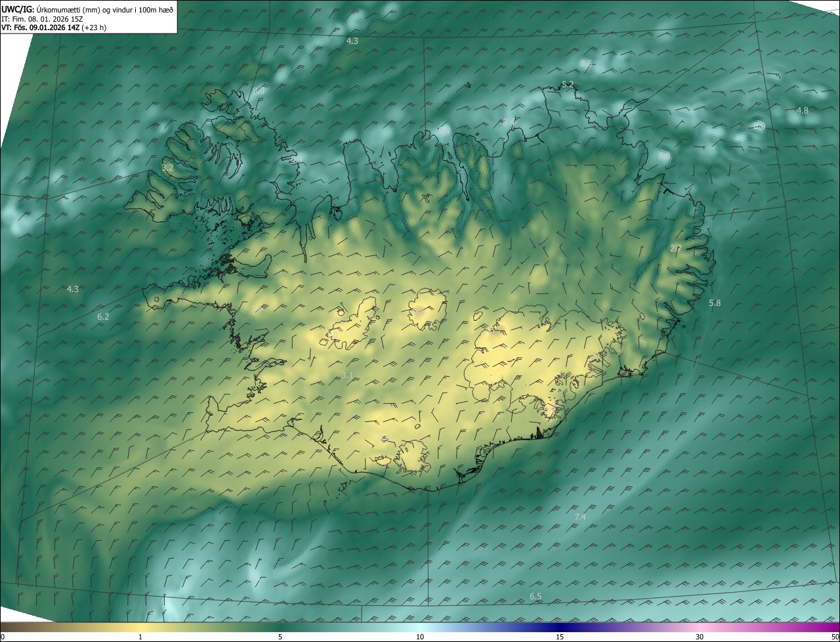Viewport: 840px width, 642px height.
Task: Click the 6.5 value near the bottom edge
Action: point(535,596)
